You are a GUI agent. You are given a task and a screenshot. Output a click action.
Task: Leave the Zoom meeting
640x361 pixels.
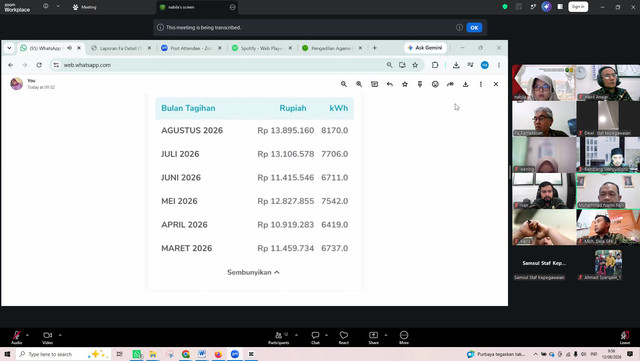[625, 337]
